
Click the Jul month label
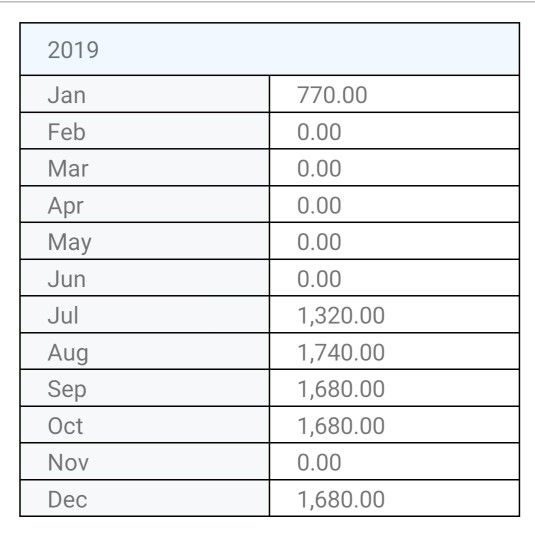63,315
